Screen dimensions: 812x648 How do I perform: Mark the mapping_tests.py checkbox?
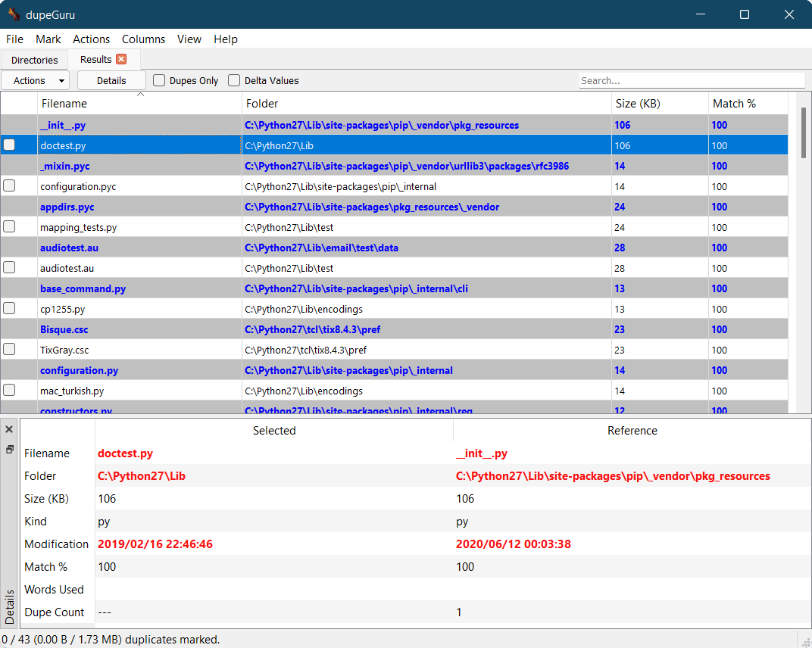(x=8, y=226)
